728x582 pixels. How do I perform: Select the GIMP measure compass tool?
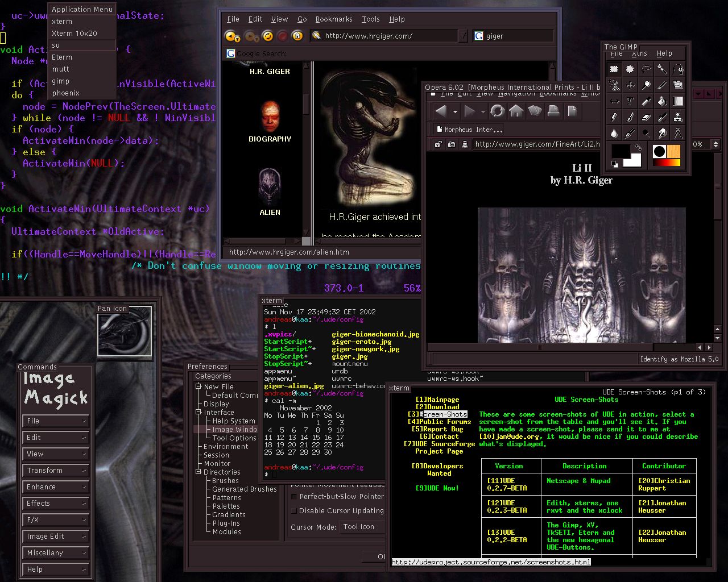pos(678,133)
